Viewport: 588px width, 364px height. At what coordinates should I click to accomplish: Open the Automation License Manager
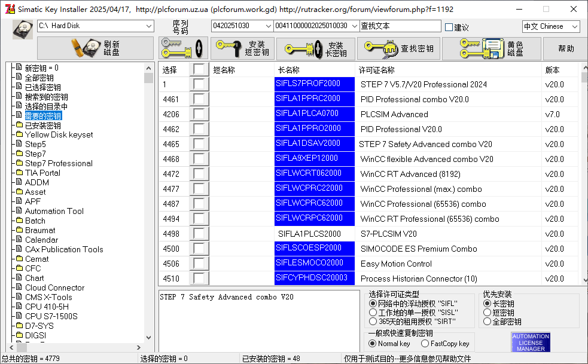pyautogui.click(x=530, y=342)
